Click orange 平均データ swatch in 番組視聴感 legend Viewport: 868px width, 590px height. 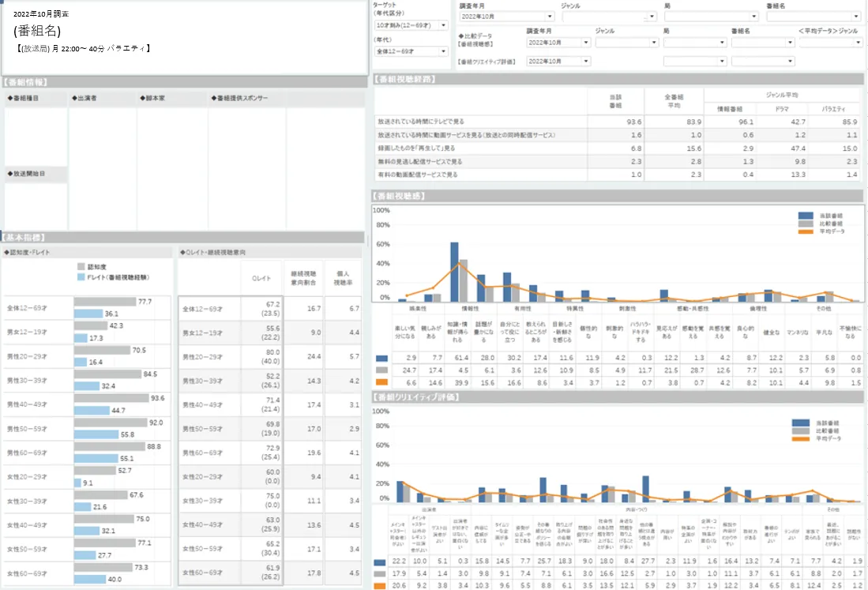[806, 231]
